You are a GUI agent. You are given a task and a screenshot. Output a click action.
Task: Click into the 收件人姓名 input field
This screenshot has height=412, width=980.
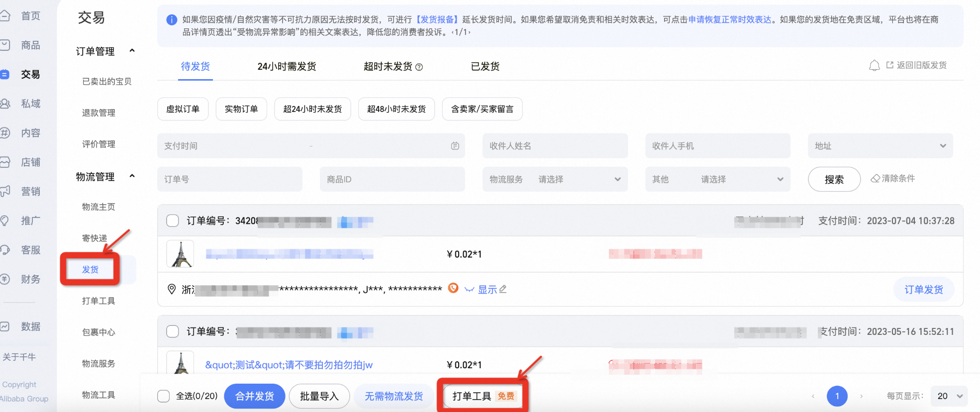pos(555,146)
